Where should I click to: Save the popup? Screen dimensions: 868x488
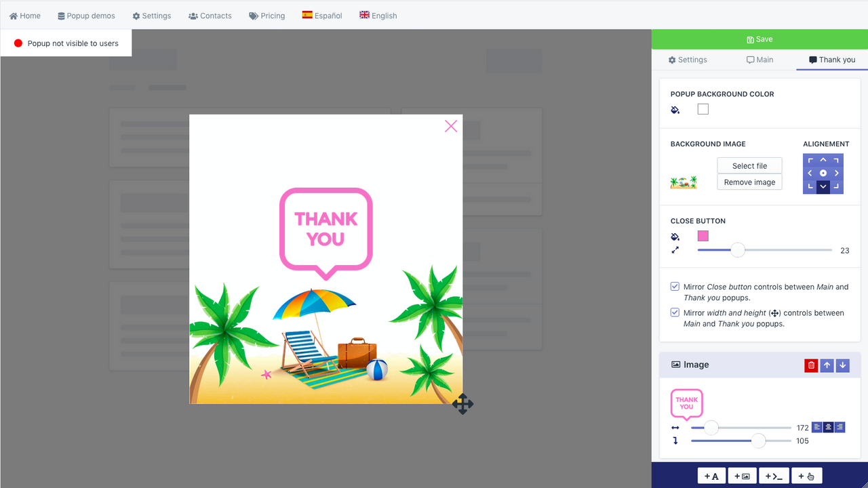pyautogui.click(x=759, y=39)
